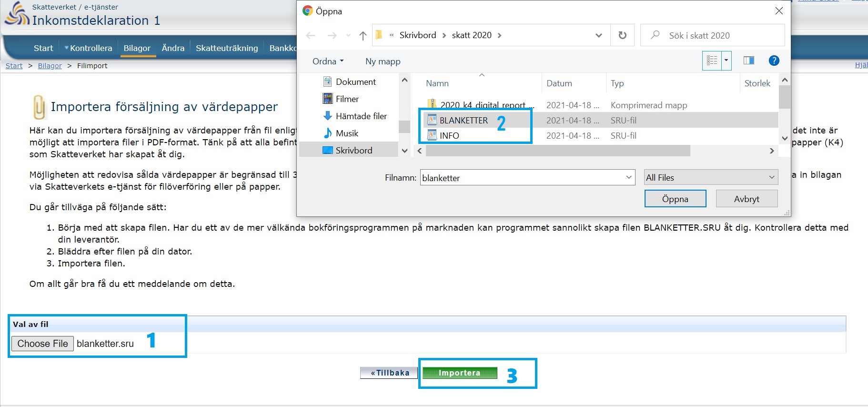
Task: Click the Musik note icon
Action: (x=327, y=133)
